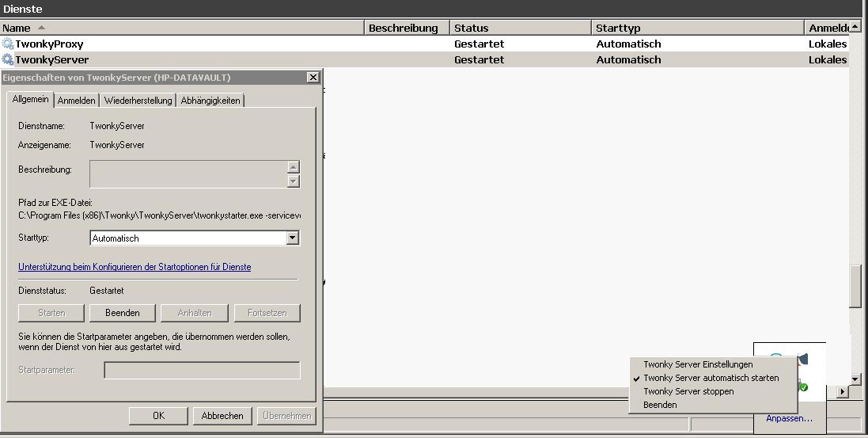Screen dimensions: 868x438
Task: Choose Twonky Server Einstellungen in context menu
Action: point(698,364)
